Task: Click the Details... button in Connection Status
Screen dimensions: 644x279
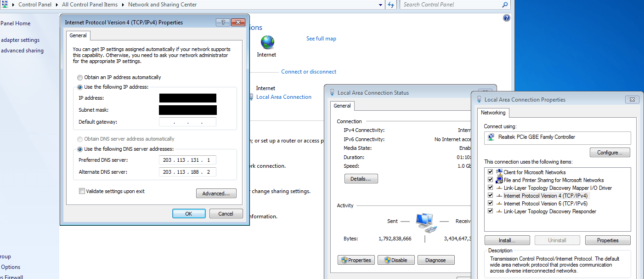Action: click(361, 179)
